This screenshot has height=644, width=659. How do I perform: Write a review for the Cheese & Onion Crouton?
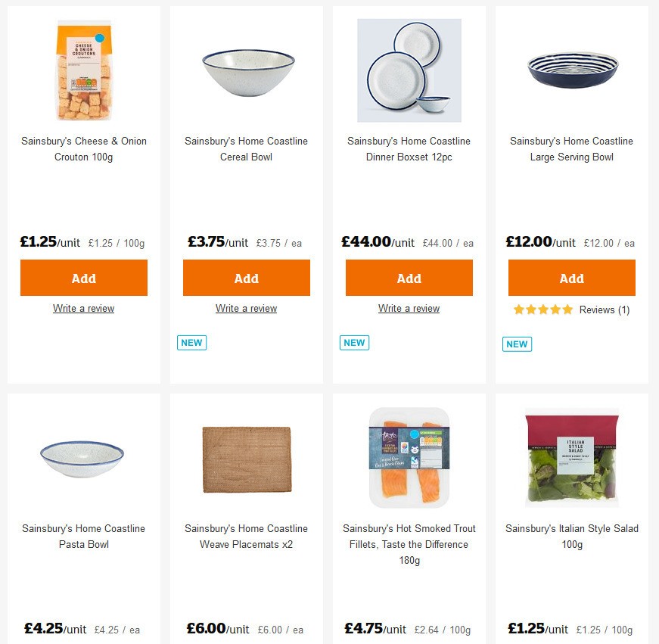point(83,308)
